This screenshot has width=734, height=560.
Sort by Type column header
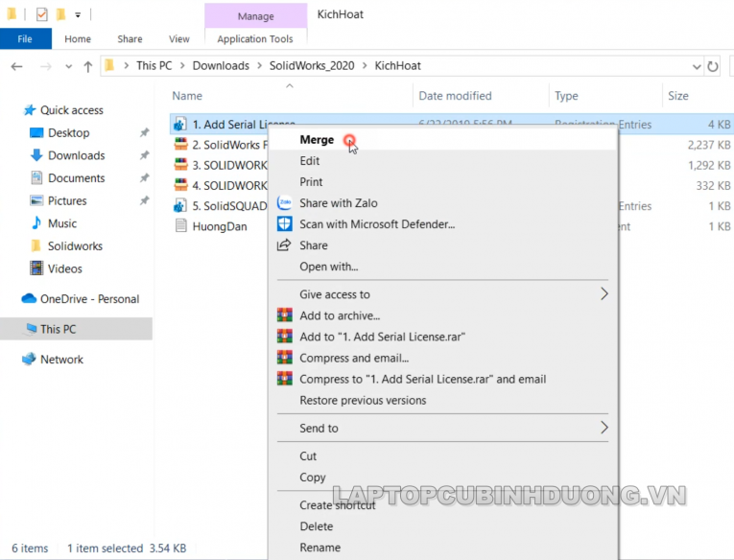(566, 96)
